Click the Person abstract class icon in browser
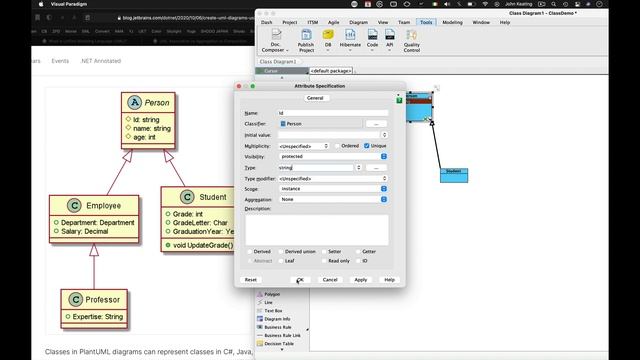 [134, 102]
